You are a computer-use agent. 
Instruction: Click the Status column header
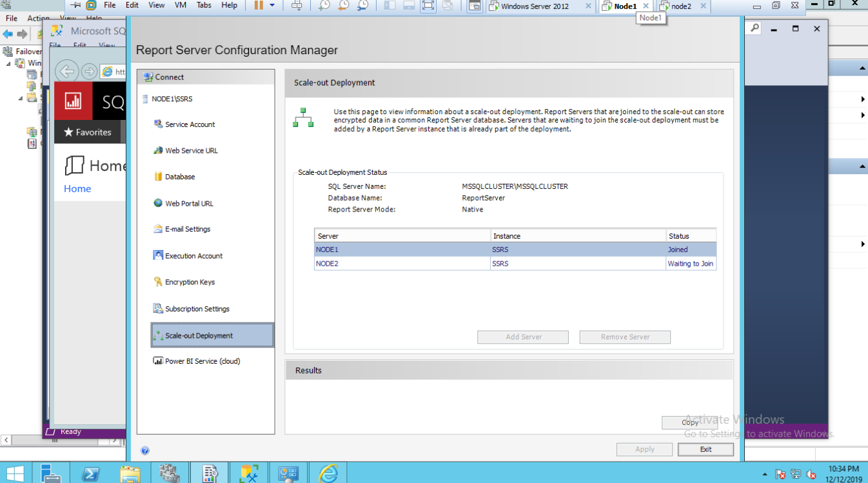tap(691, 236)
